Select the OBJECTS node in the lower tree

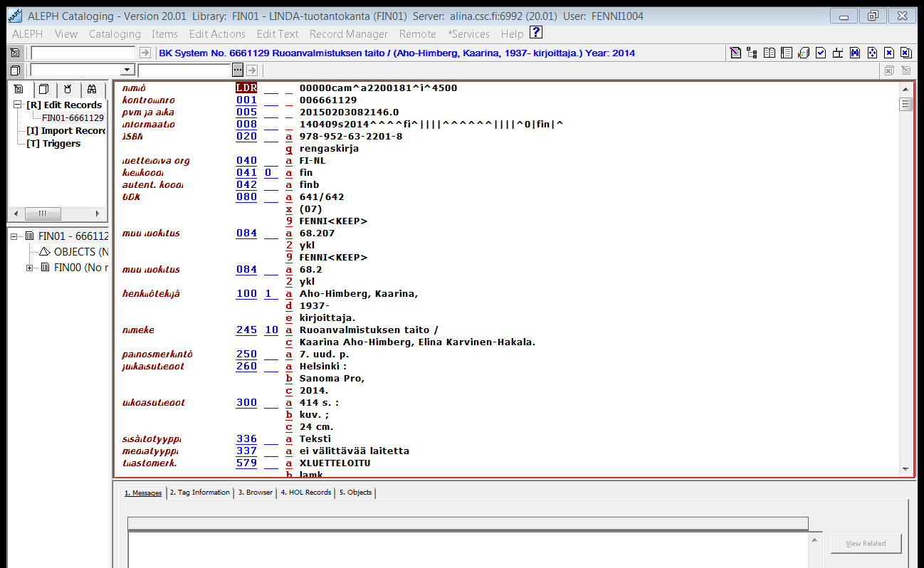pyautogui.click(x=81, y=252)
